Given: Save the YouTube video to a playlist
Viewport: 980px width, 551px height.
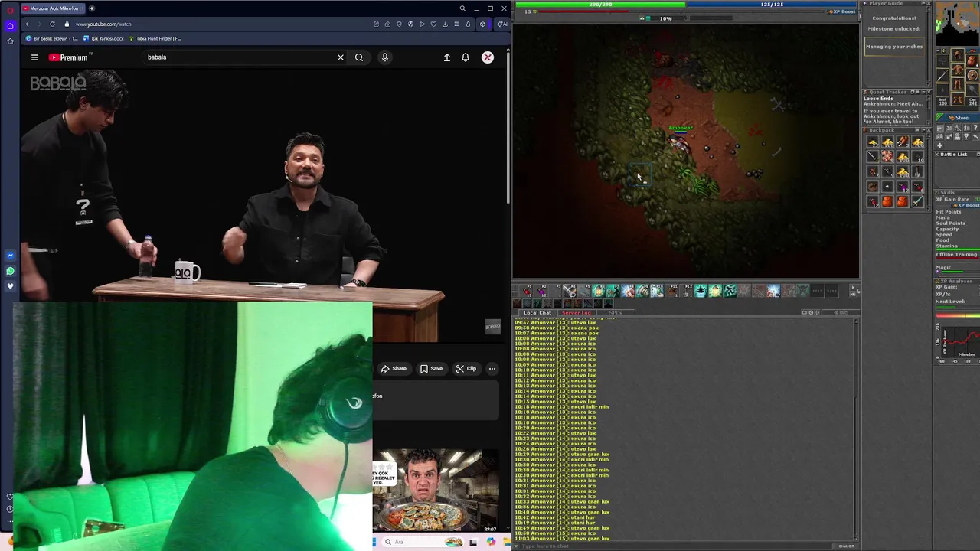Looking at the screenshot, I should tap(432, 369).
